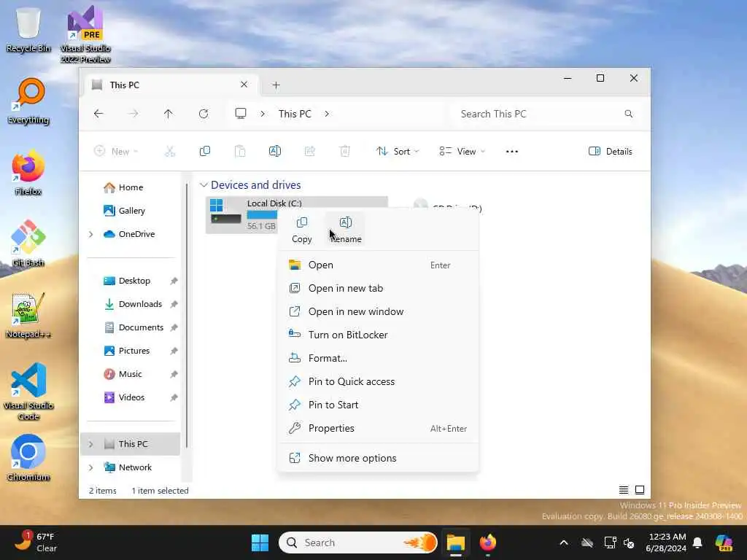Open Windows Start menu
The height and width of the screenshot is (560, 747).
tap(260, 542)
